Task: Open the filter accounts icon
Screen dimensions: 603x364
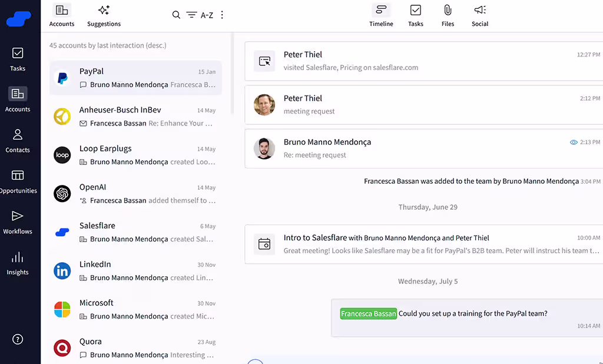Action: tap(192, 15)
